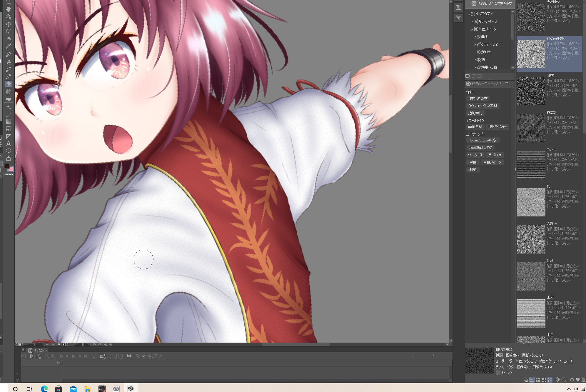
Task: Select the Text tool
Action: 9,144
